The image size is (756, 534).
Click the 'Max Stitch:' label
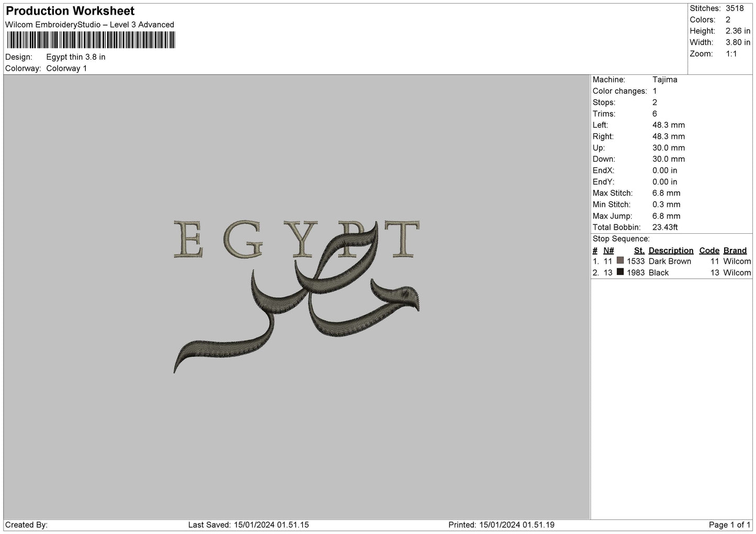613,193
